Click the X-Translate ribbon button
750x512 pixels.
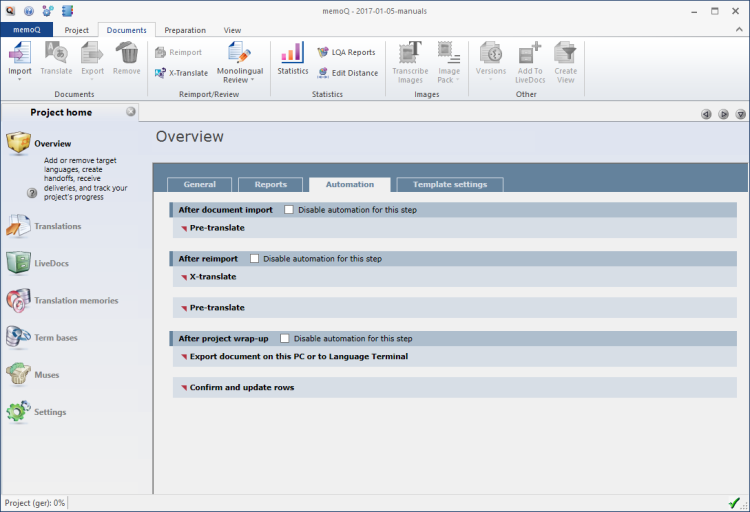click(x=181, y=73)
